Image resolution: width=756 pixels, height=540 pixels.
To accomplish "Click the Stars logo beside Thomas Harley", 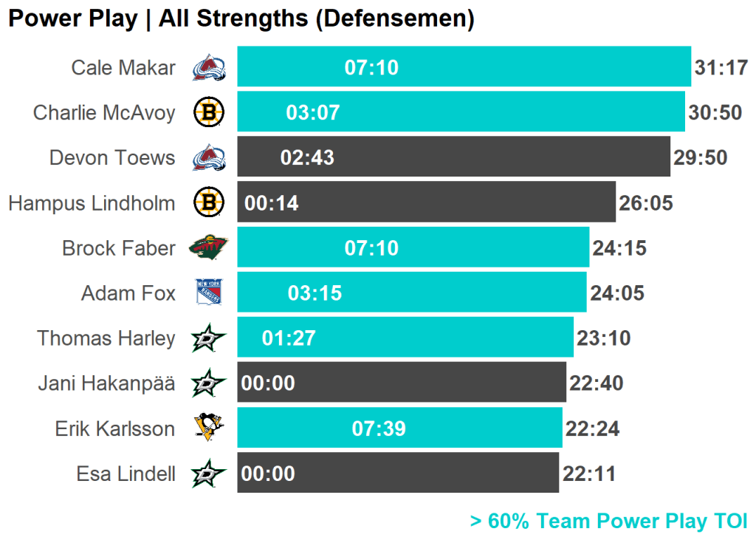I will tap(209, 338).
